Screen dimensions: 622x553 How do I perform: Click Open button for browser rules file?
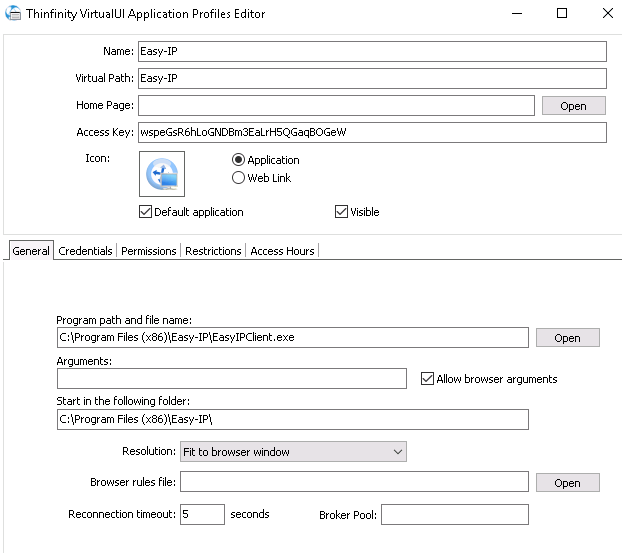[x=568, y=483]
